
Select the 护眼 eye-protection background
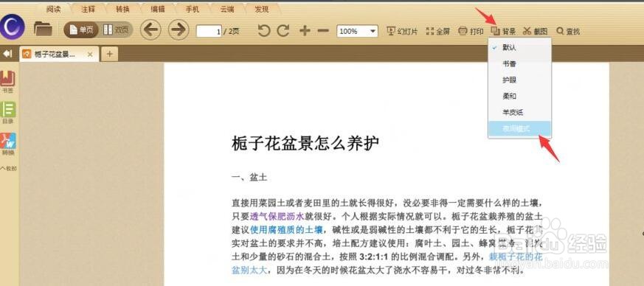click(x=519, y=80)
